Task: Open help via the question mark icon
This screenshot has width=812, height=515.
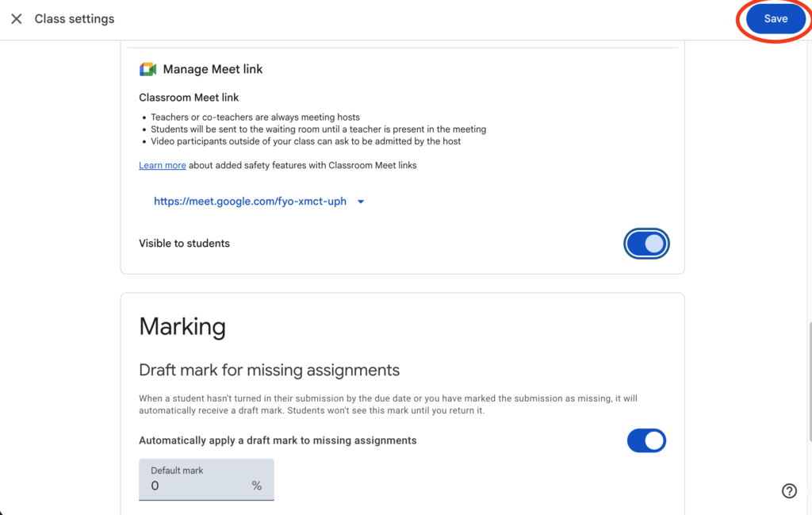Action: point(789,490)
